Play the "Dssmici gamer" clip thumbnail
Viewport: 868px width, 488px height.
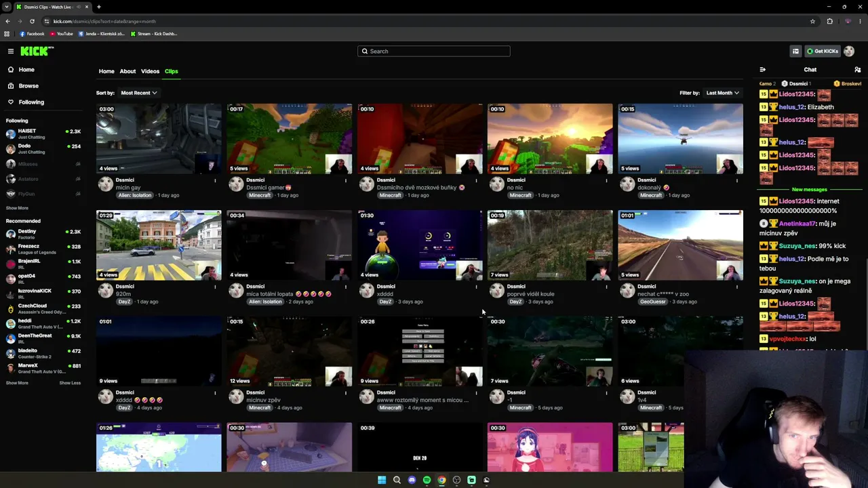coord(290,139)
